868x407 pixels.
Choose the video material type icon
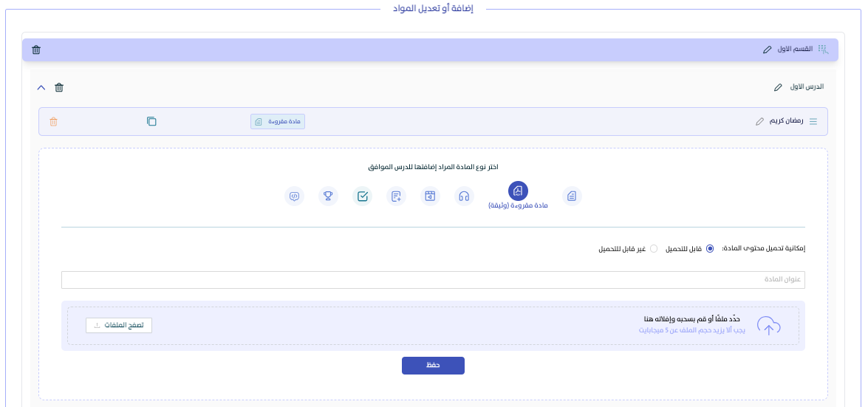point(430,196)
